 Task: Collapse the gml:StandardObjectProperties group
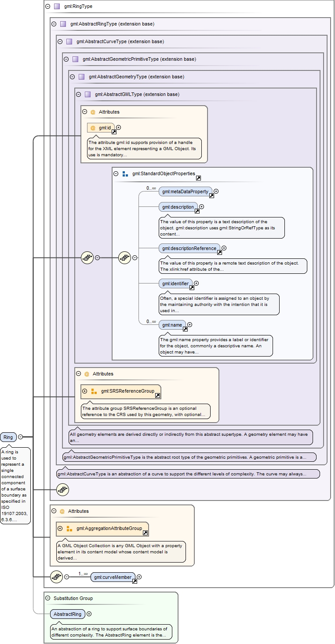(116, 173)
